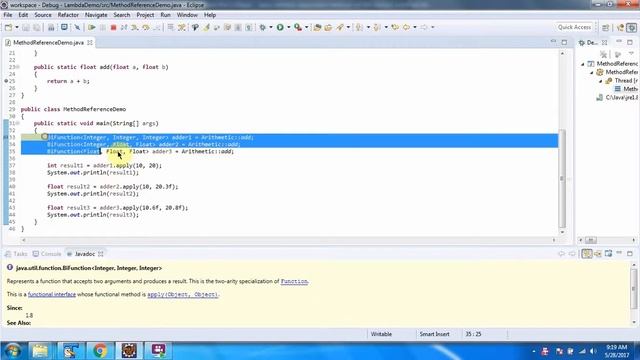This screenshot has width=640, height=360.
Task: Click the Open Console toolbar icon
Action: [x=64, y=27]
